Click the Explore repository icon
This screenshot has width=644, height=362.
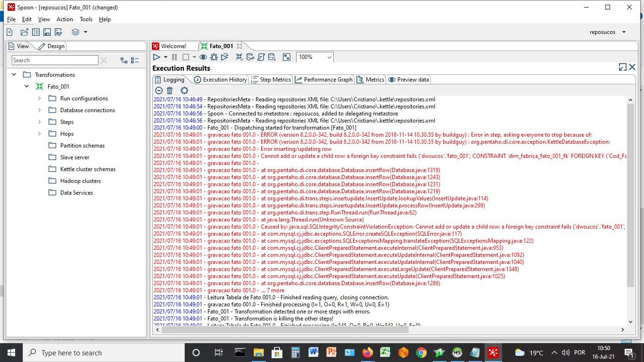pos(36,32)
